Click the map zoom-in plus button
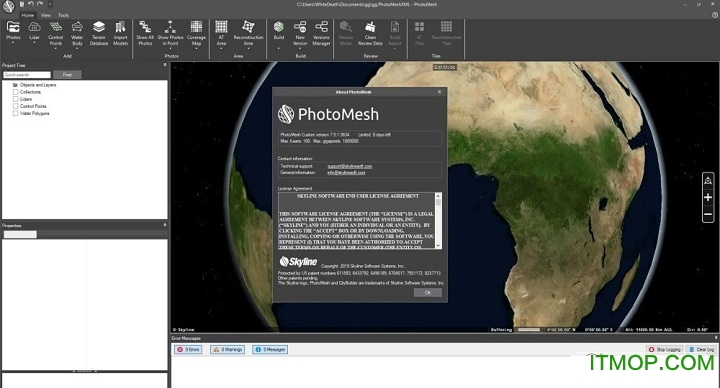This screenshot has width=720, height=388. click(708, 197)
